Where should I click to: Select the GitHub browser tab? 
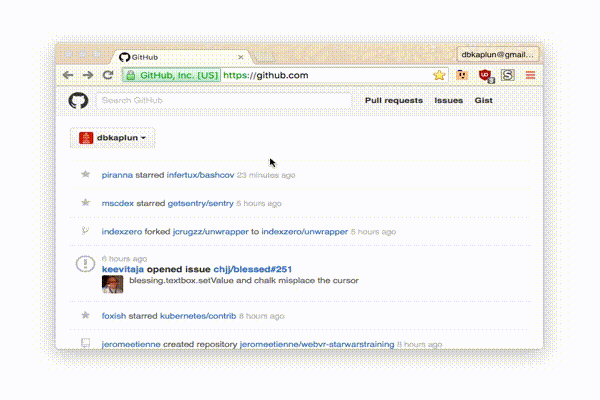(182, 57)
